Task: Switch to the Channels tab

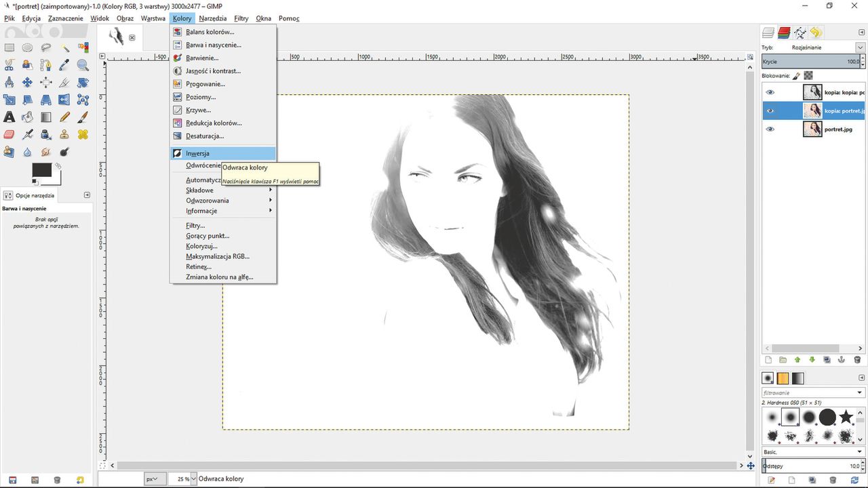Action: (x=784, y=32)
